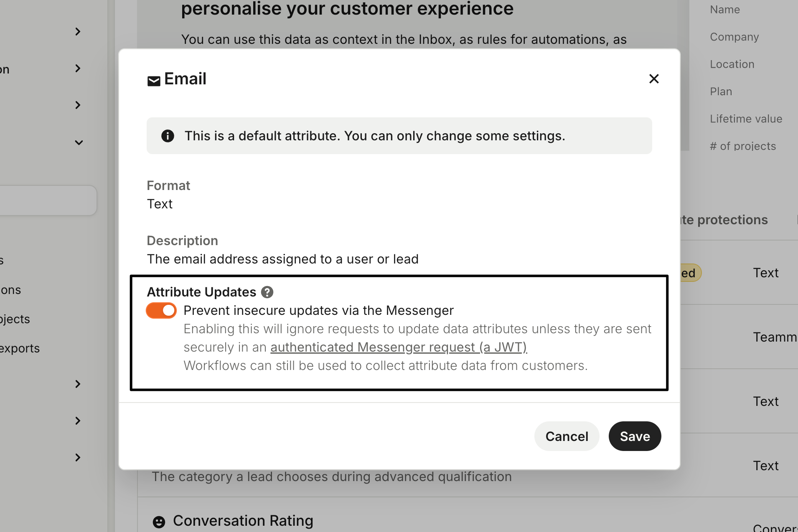Screen dimensions: 798x532
Task: Click the info icon in default attribute notice
Action: click(168, 136)
